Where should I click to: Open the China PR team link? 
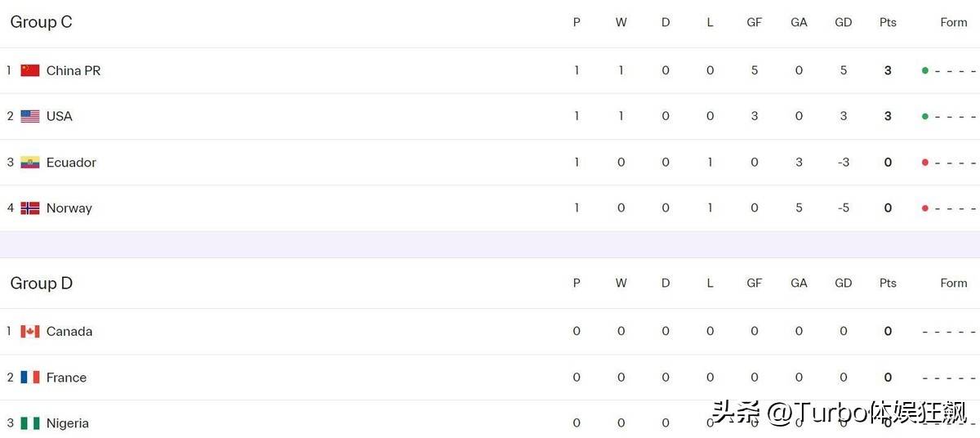click(x=73, y=70)
